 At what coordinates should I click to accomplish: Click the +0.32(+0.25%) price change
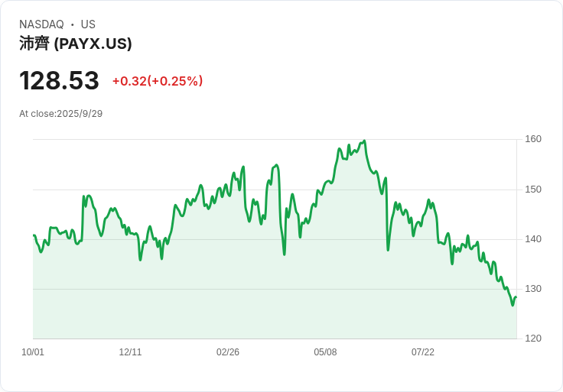[158, 81]
